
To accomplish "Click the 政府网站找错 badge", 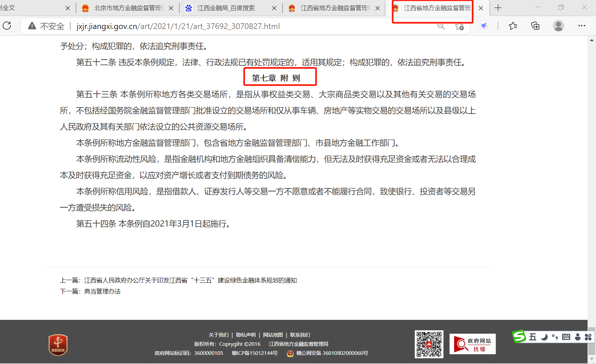I will (x=472, y=344).
